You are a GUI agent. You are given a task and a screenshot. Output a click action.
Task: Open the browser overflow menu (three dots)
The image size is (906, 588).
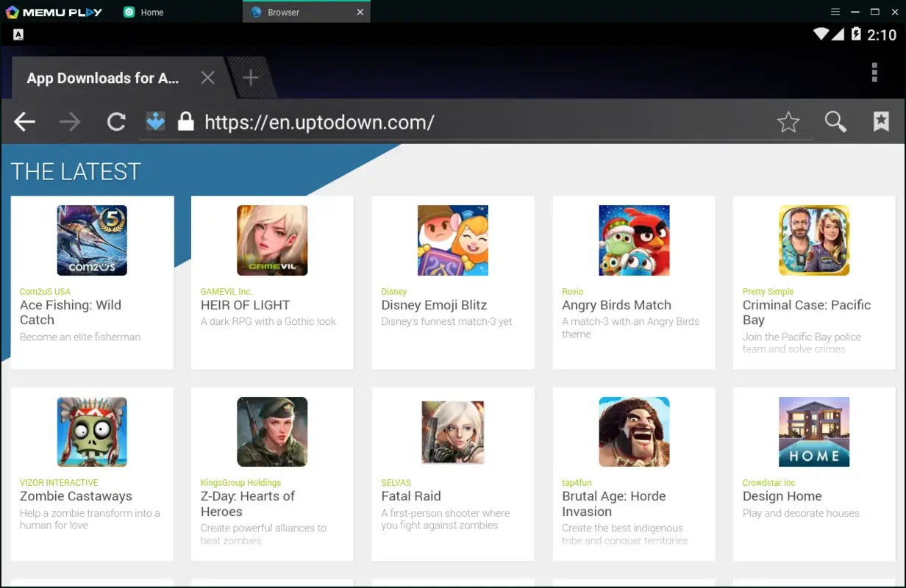874,72
